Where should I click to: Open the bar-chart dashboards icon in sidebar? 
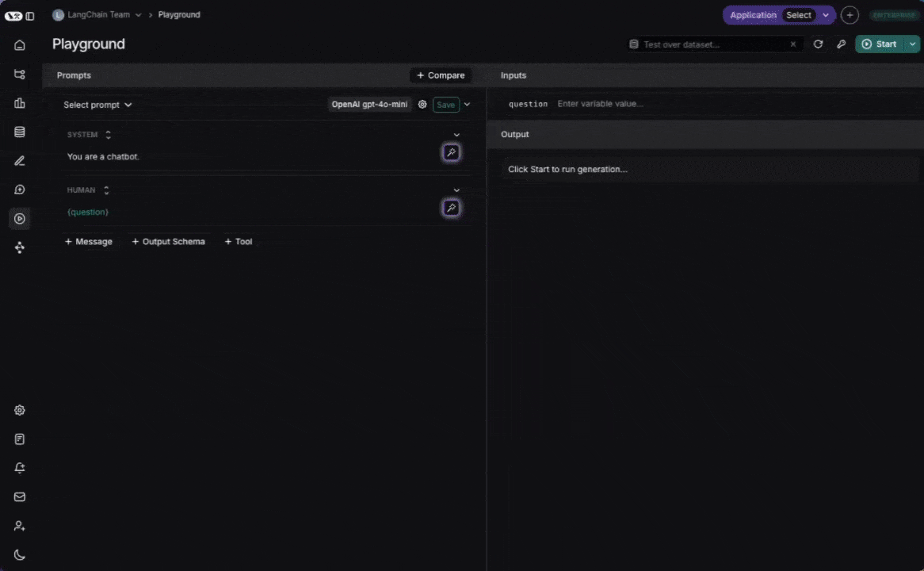(20, 103)
